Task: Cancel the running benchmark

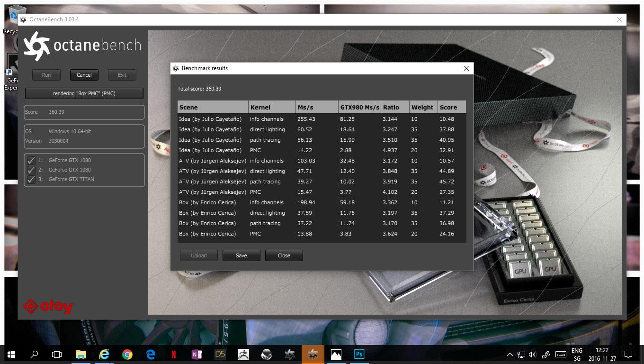Action: [84, 75]
